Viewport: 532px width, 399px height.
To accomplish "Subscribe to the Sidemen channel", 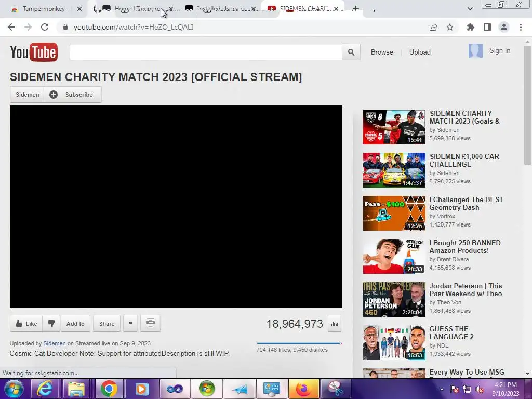I will coord(73,95).
